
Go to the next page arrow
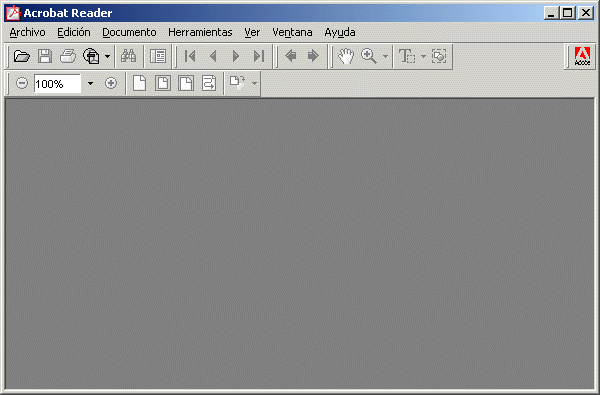pyautogui.click(x=236, y=56)
